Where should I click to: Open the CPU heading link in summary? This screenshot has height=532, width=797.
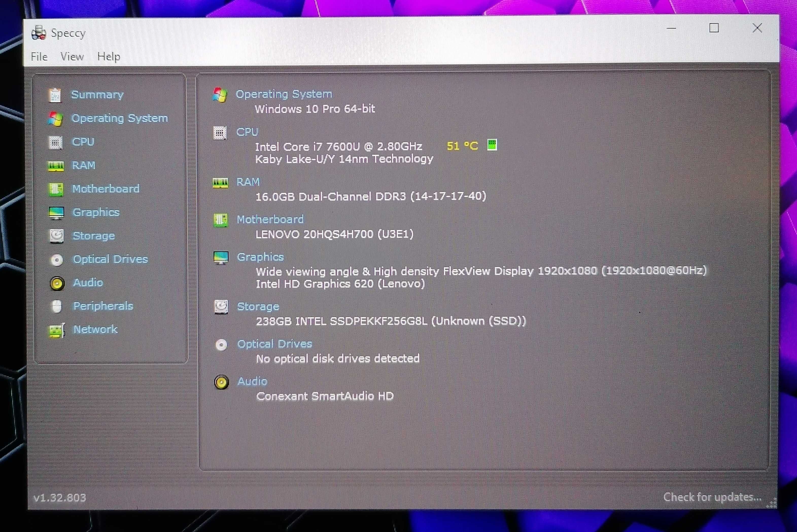coord(247,132)
